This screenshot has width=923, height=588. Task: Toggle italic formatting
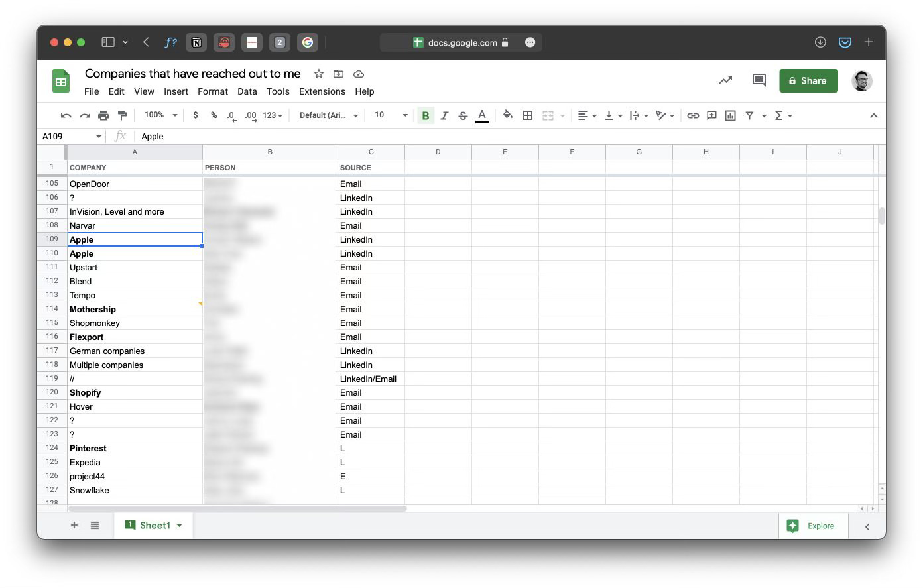(x=444, y=115)
